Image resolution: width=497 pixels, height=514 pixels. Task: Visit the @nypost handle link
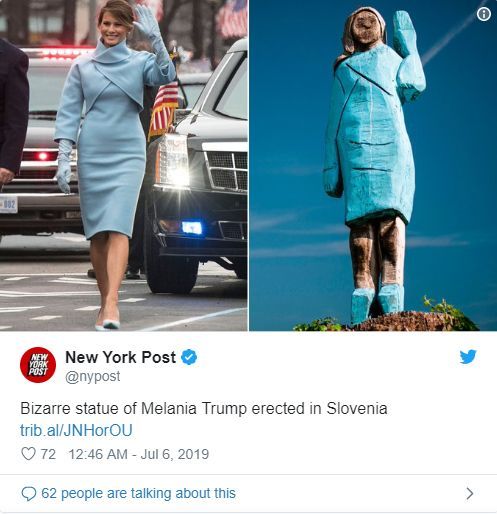tap(92, 377)
